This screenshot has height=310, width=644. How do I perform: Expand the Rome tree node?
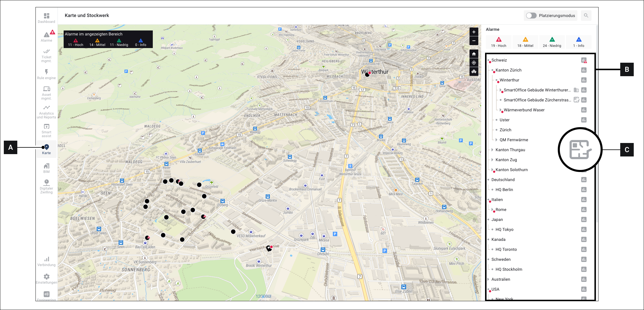(492, 209)
